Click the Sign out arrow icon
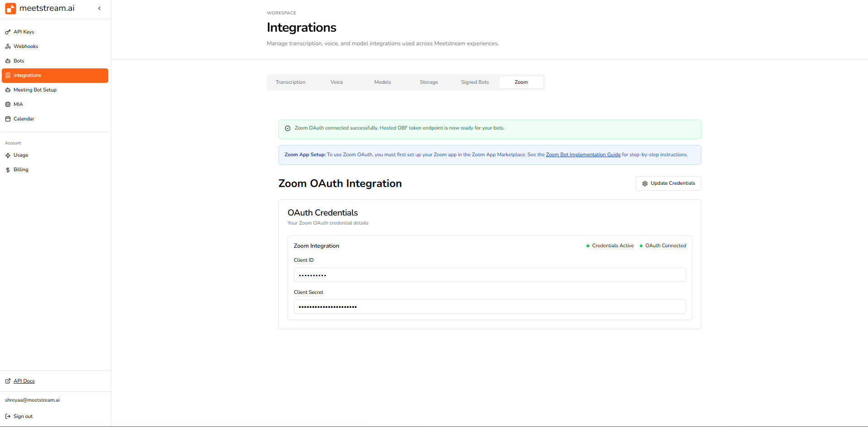The height and width of the screenshot is (427, 868). click(x=8, y=417)
